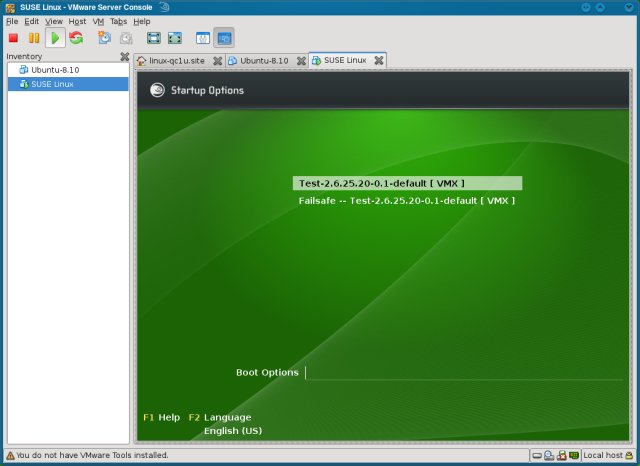
Task: Open the VM menu
Action: click(98, 21)
